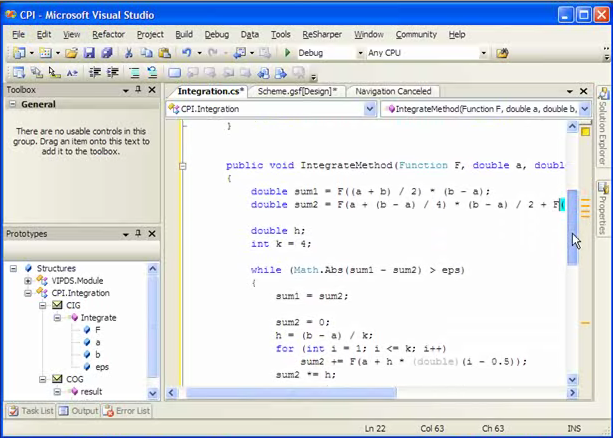The width and height of the screenshot is (613, 438).
Task: Select the eps node in Prototypes tree
Action: click(x=103, y=367)
